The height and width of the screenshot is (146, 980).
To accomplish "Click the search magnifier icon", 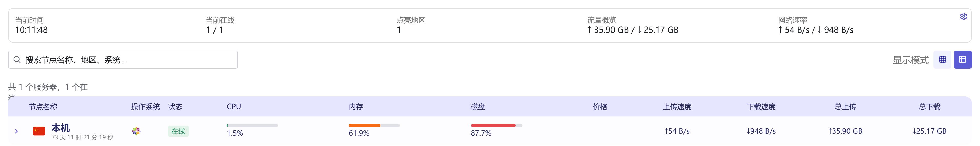I will coord(17,60).
